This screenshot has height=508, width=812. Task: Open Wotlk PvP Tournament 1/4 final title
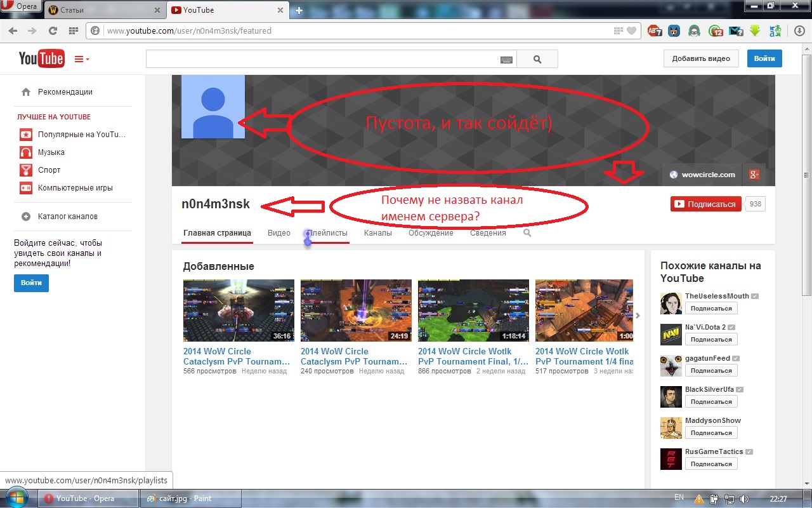[584, 356]
